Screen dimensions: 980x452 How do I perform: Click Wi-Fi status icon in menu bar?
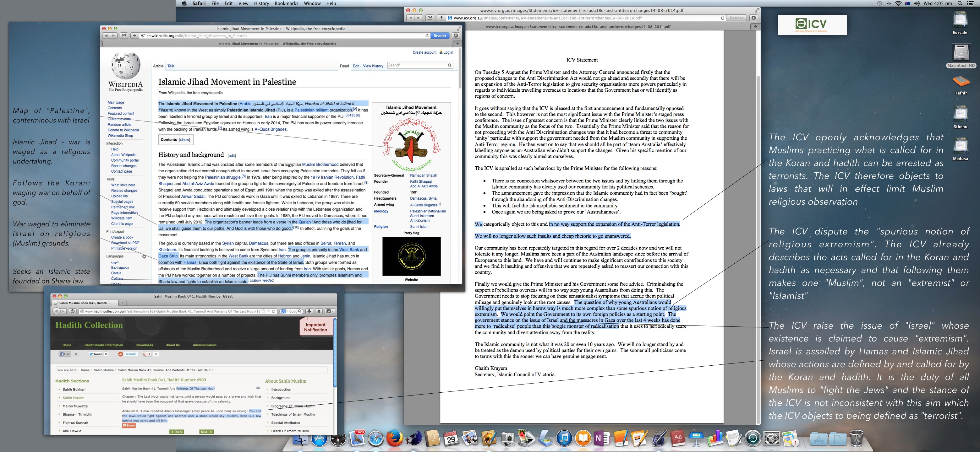coord(898,3)
